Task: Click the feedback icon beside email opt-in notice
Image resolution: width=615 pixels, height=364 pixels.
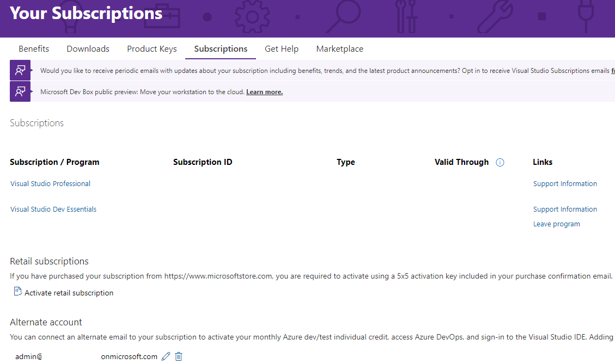Action: [x=20, y=70]
